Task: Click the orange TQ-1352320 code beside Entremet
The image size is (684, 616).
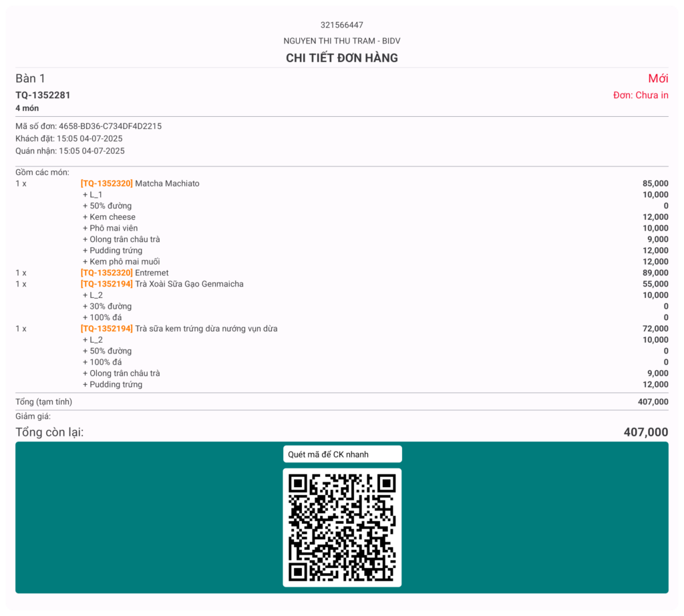Action: pos(106,273)
